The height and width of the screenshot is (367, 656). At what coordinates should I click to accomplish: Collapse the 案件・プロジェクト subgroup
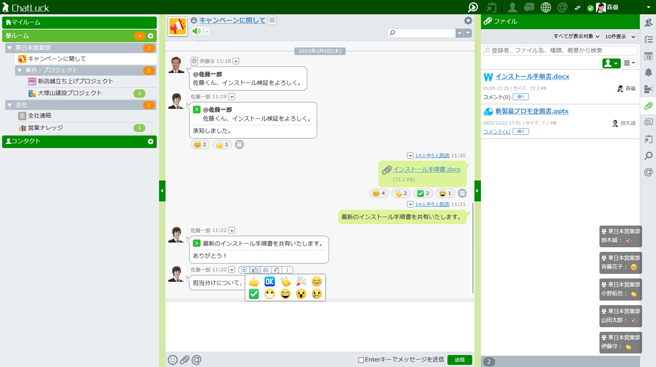coord(19,70)
